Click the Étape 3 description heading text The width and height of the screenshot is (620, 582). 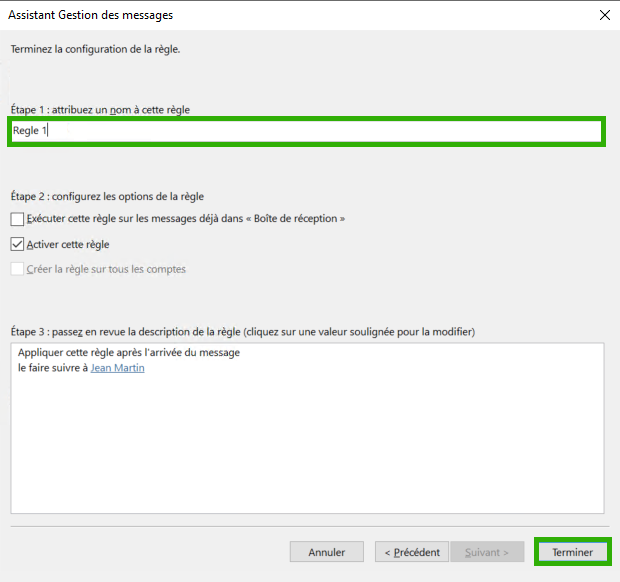tap(243, 332)
